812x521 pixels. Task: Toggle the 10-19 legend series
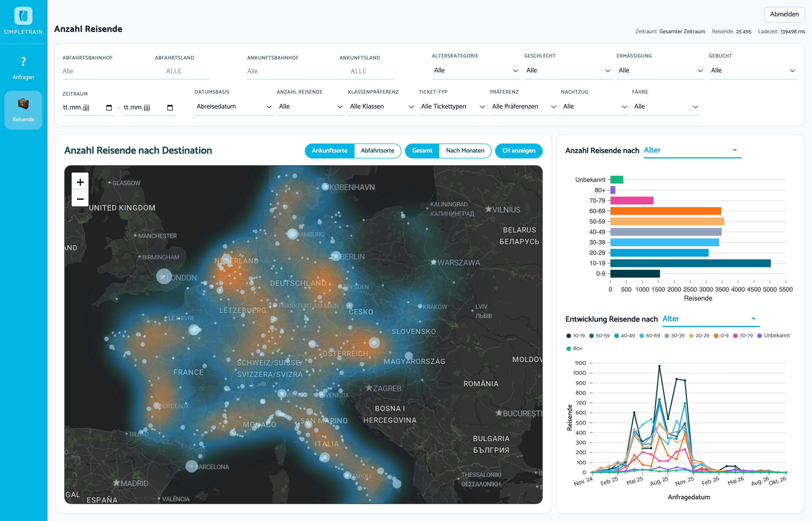tap(575, 335)
